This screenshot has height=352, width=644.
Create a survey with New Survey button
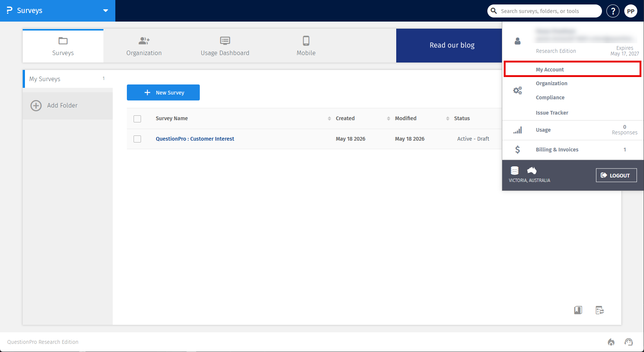pos(163,92)
